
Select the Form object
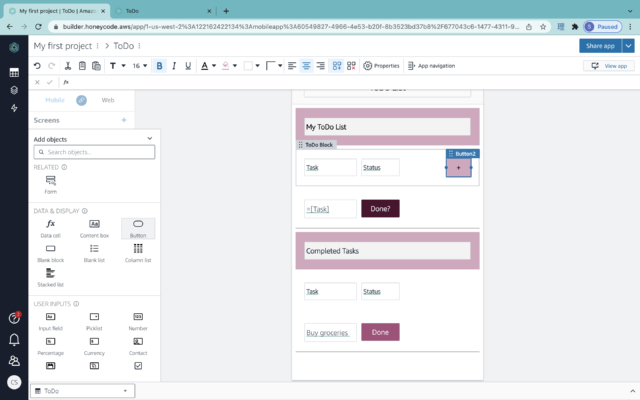[51, 184]
